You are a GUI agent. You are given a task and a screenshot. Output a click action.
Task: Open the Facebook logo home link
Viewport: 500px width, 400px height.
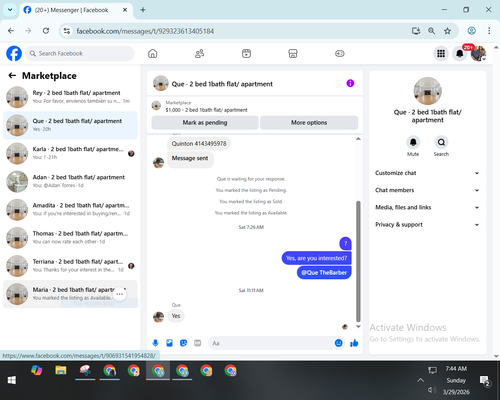pyautogui.click(x=14, y=53)
